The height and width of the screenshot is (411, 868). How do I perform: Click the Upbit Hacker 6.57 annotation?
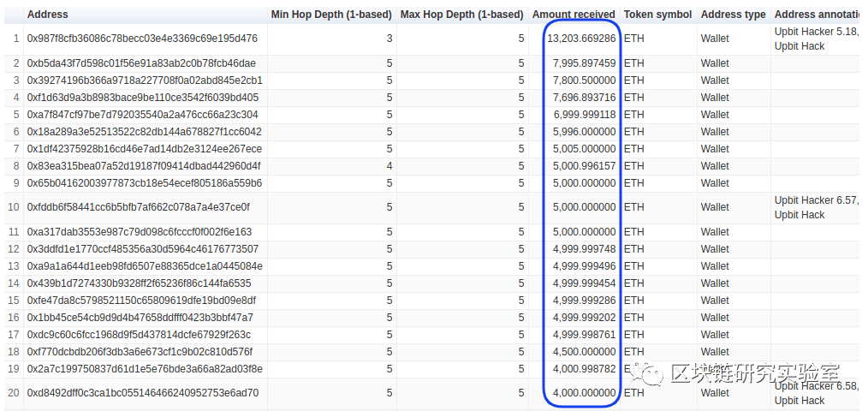coord(817,207)
